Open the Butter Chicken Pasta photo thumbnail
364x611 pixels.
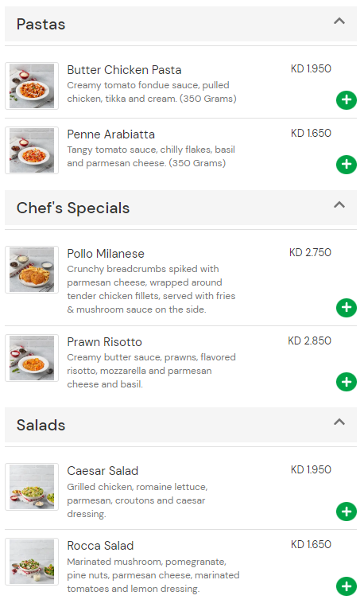click(32, 86)
